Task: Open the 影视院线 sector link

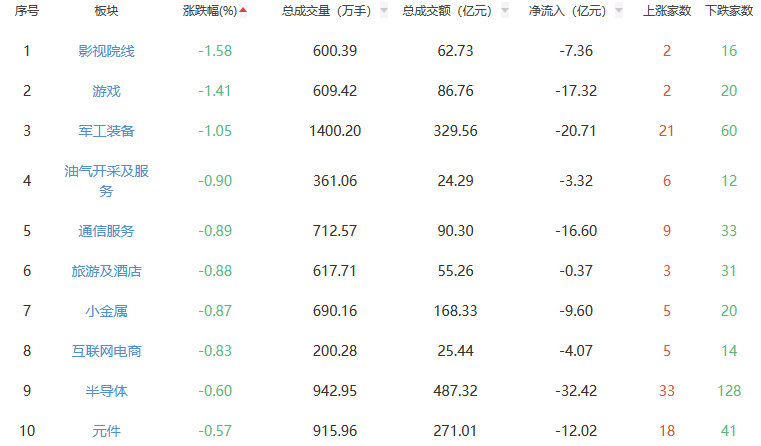Action: (x=106, y=51)
